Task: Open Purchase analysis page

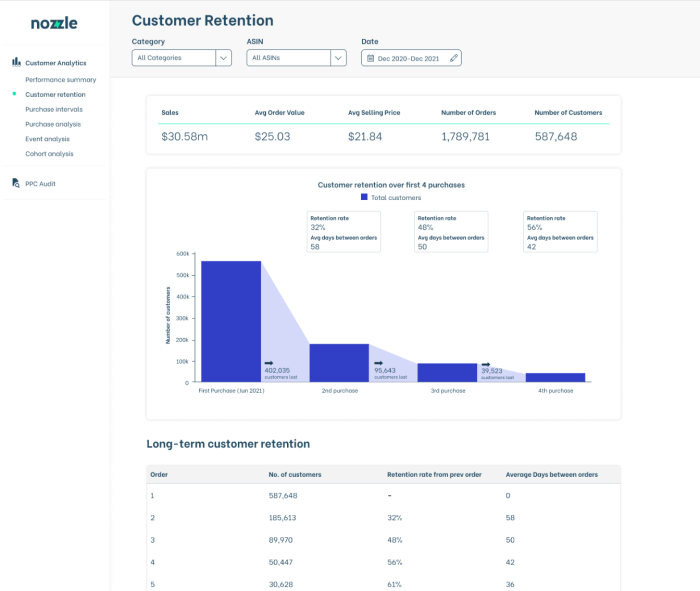Action: (x=53, y=124)
